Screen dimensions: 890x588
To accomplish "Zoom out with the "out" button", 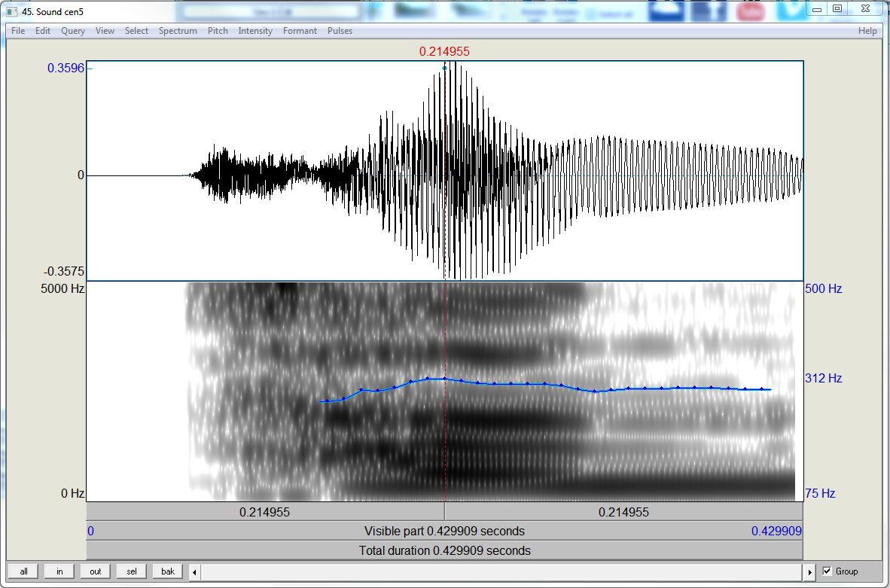I will 96,571.
